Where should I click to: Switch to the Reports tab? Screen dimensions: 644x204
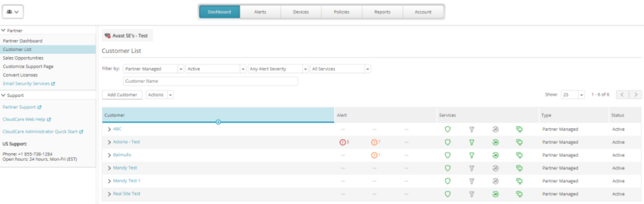(x=382, y=12)
